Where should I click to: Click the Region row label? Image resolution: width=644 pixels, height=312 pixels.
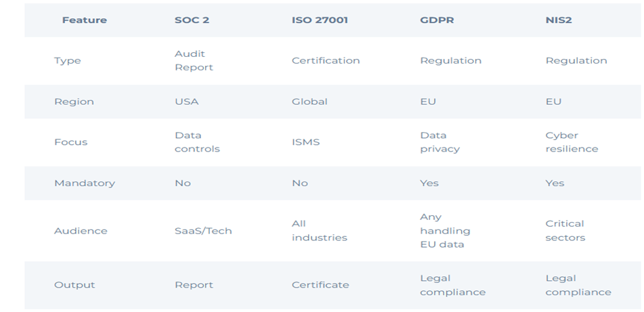[x=74, y=102]
